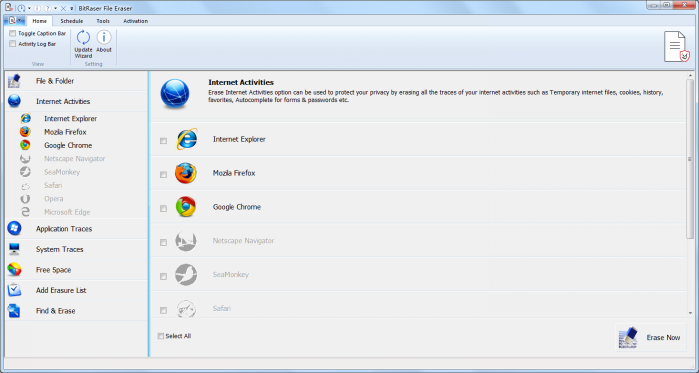Screen dimensions: 699x373
Task: Click the Update Wizard ribbon button
Action: pos(83,44)
